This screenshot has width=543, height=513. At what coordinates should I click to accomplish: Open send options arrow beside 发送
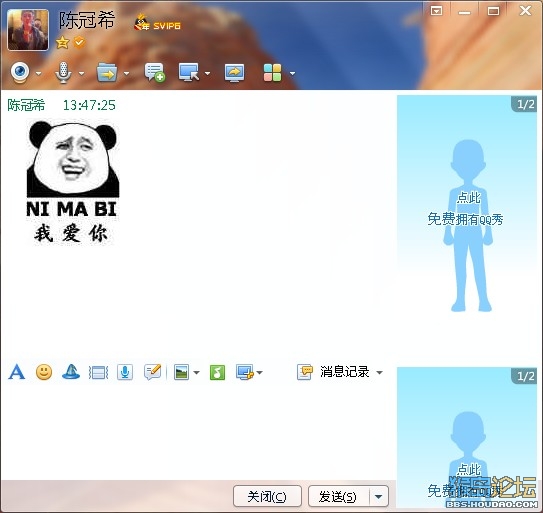(x=379, y=497)
